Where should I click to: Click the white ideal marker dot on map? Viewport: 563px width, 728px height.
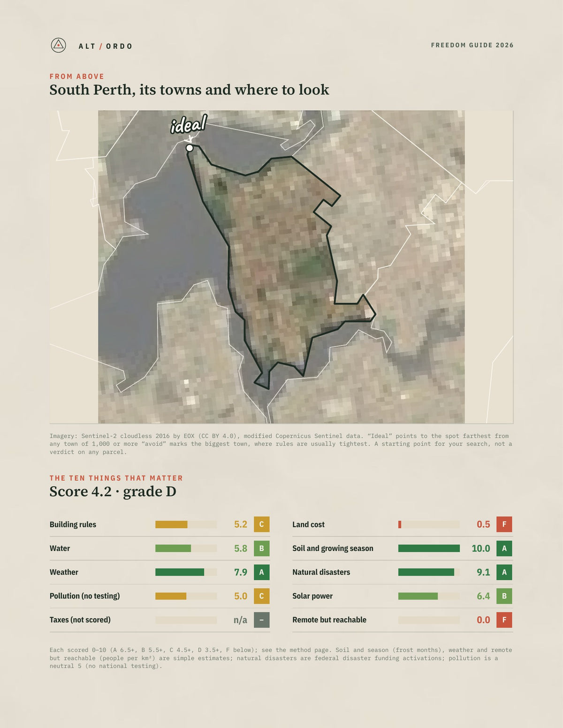pos(190,148)
